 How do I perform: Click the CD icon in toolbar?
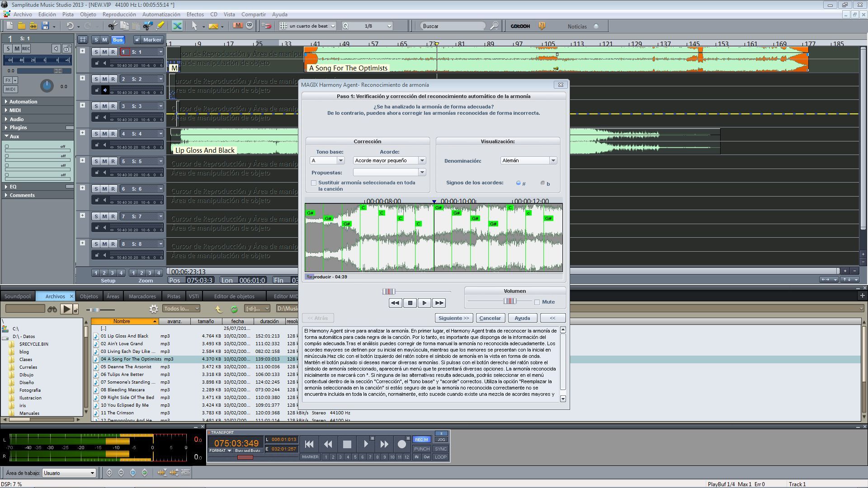250,26
